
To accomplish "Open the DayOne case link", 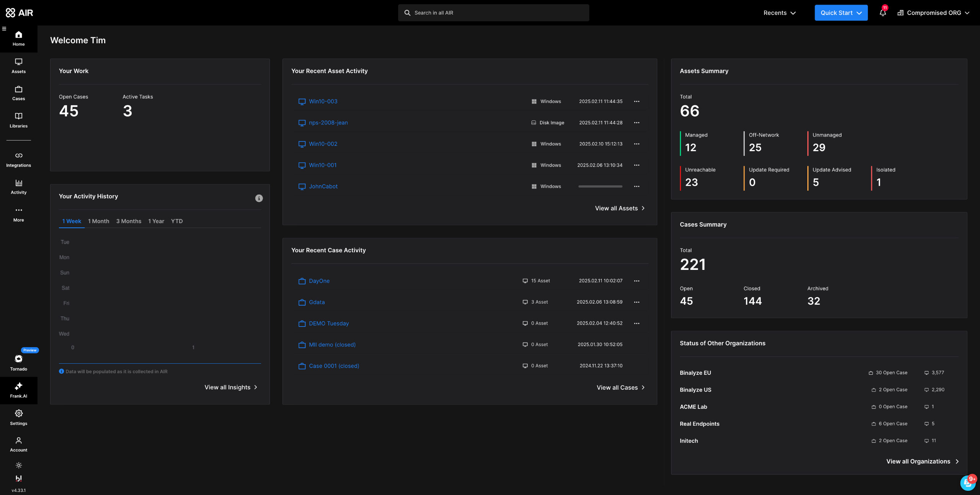I will tap(319, 281).
